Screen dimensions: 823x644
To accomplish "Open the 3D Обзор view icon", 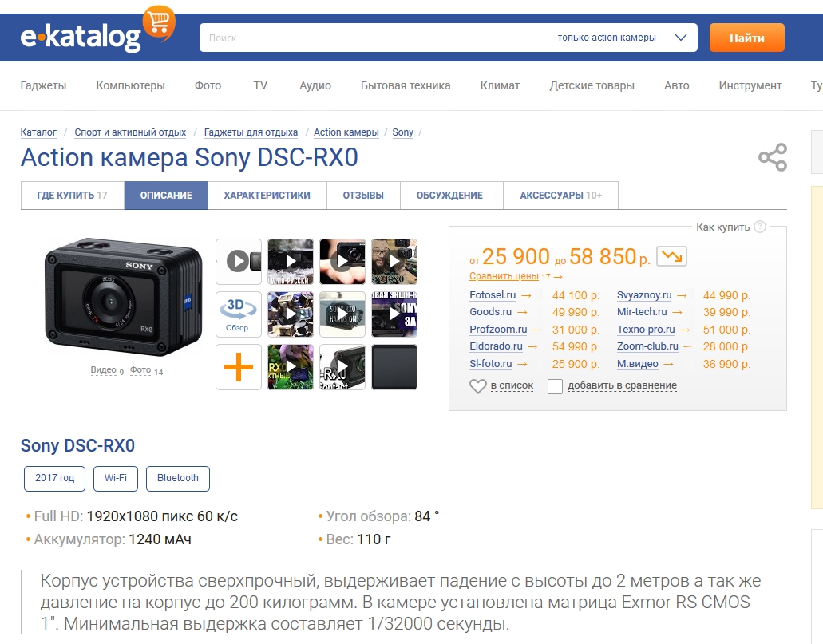I will pos(238,314).
